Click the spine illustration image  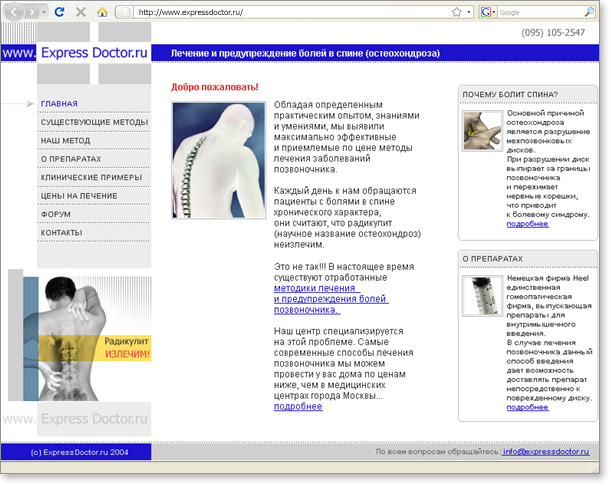[219, 160]
